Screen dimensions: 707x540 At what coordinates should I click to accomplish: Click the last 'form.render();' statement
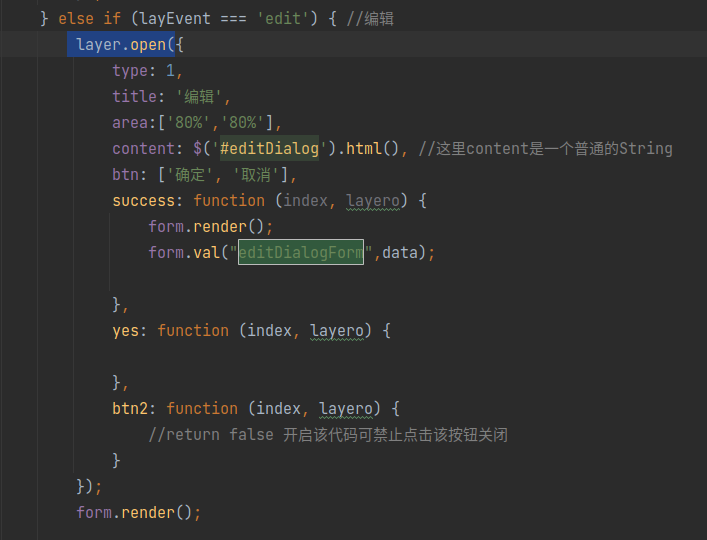[138, 513]
